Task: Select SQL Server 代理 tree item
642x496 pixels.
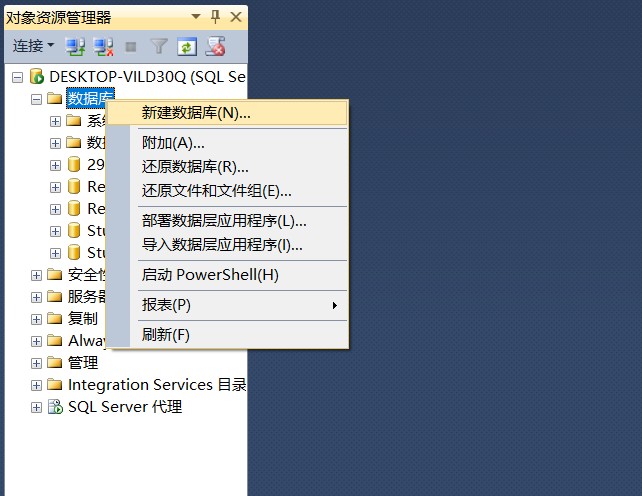Action: pos(125,407)
